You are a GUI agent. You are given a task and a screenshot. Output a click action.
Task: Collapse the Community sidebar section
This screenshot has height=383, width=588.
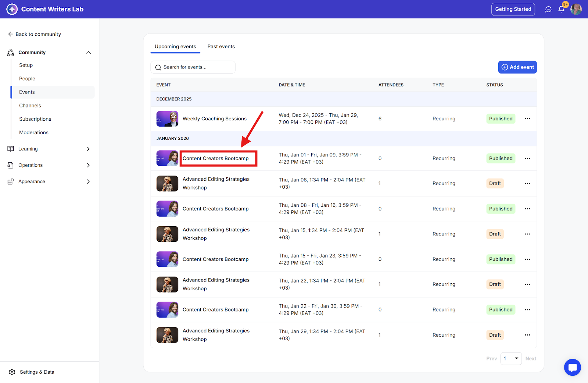(88, 53)
